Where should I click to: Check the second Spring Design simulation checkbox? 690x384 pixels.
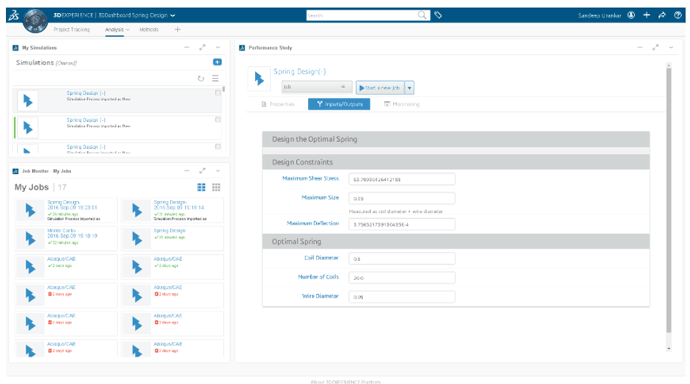click(218, 120)
